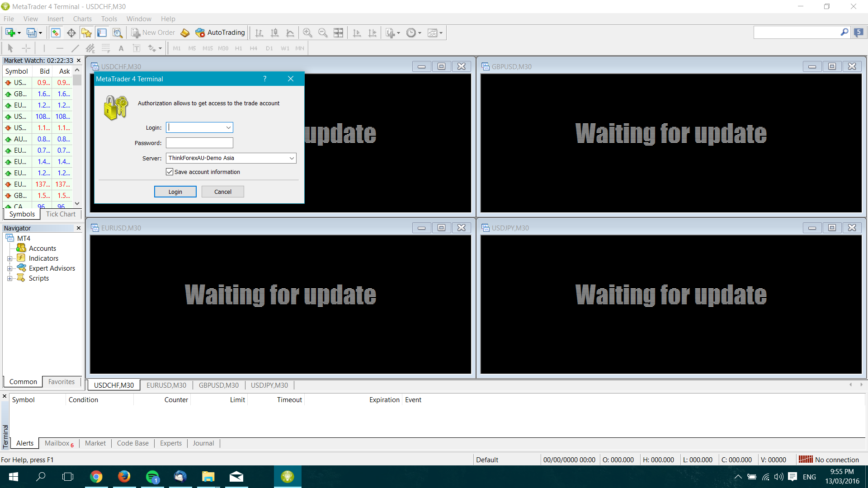Expand the Expert Advisors tree node
This screenshot has width=868, height=488.
(9, 268)
